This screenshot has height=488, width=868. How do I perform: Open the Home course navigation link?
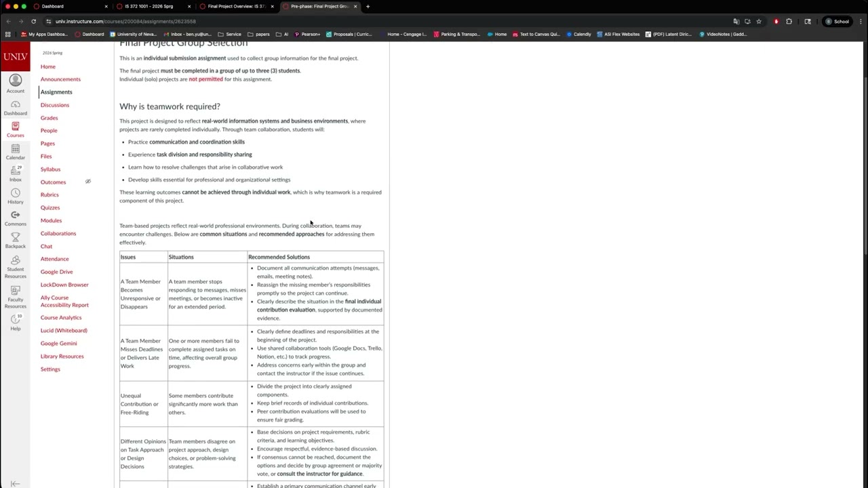47,66
